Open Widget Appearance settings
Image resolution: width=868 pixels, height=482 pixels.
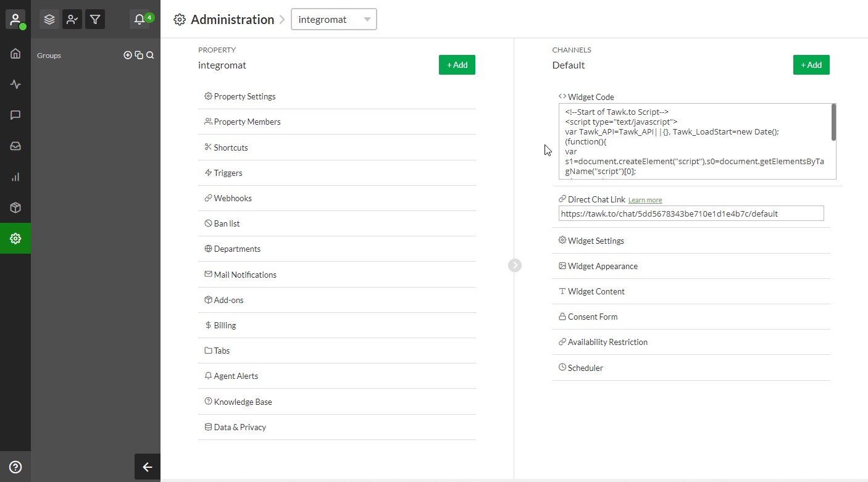tap(603, 267)
